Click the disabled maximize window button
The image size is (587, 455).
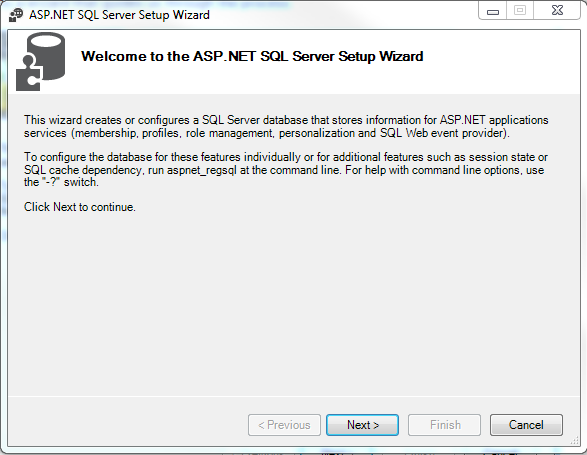tap(520, 10)
